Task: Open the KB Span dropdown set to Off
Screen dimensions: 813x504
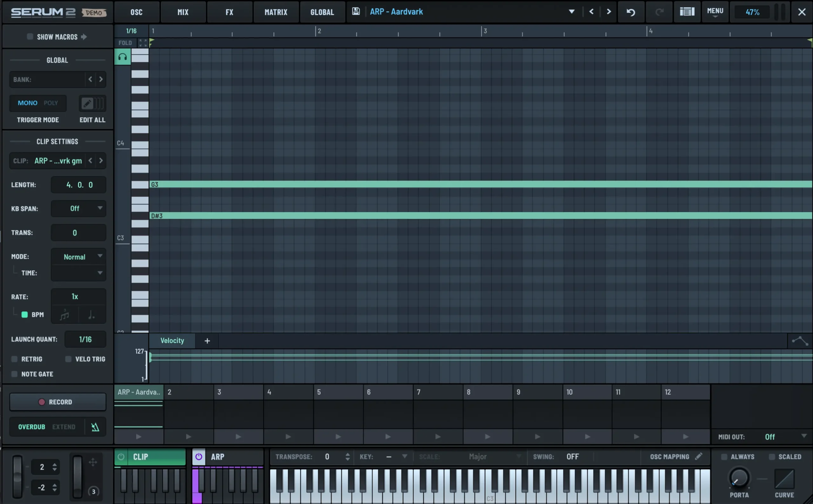Action: pos(78,209)
